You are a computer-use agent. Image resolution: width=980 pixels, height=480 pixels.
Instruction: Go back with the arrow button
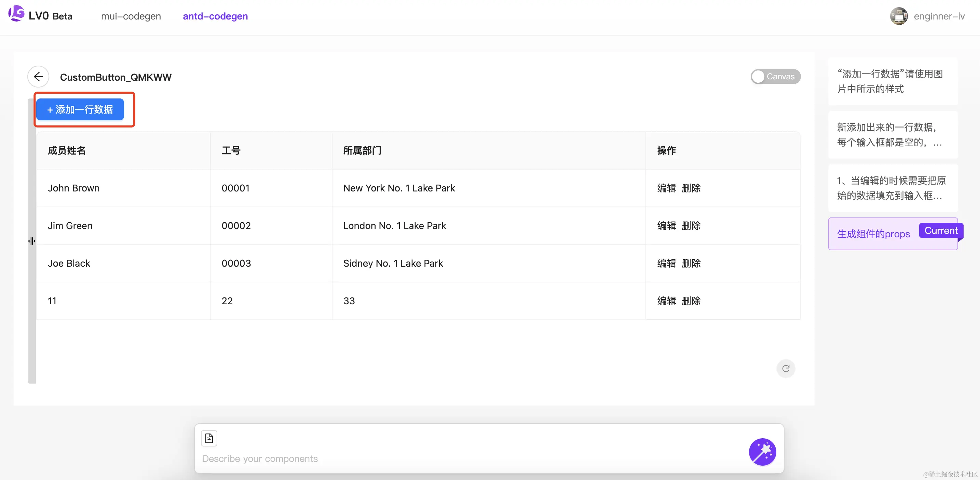(x=38, y=77)
